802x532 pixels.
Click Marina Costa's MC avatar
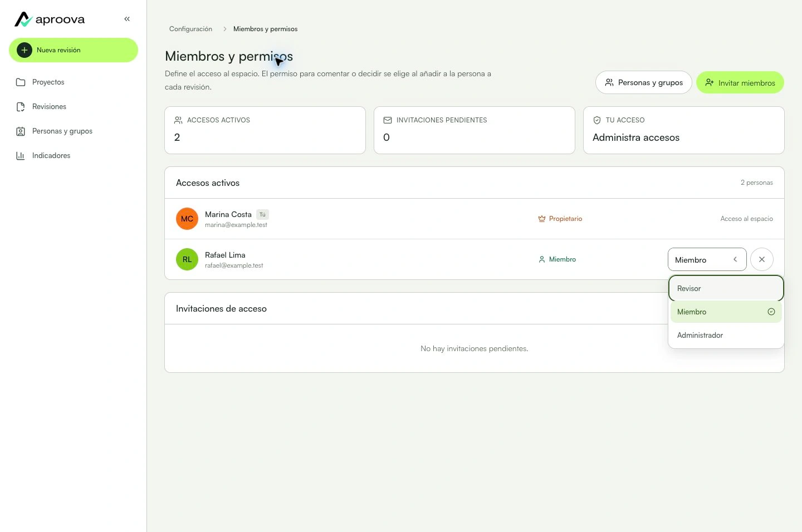(x=187, y=219)
